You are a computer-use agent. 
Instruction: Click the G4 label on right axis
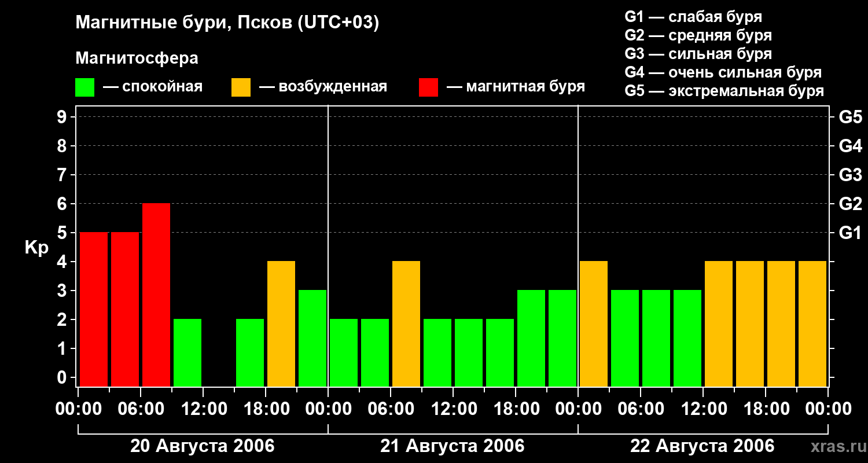[x=851, y=146]
